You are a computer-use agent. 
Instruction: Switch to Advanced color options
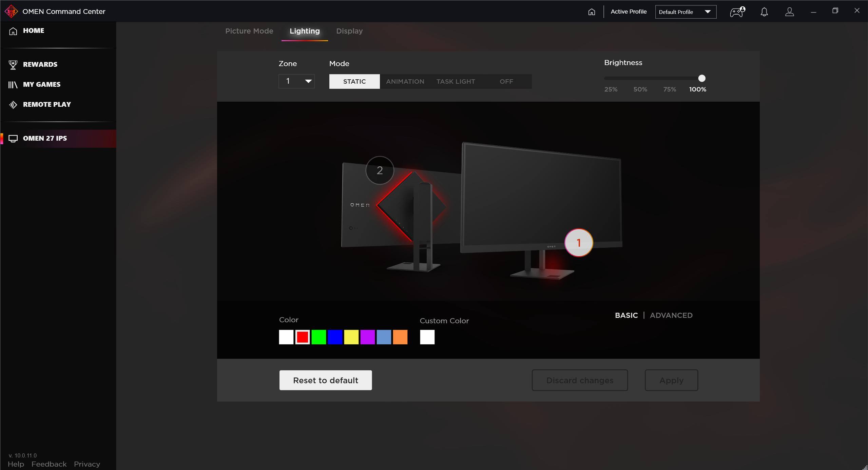[671, 315]
